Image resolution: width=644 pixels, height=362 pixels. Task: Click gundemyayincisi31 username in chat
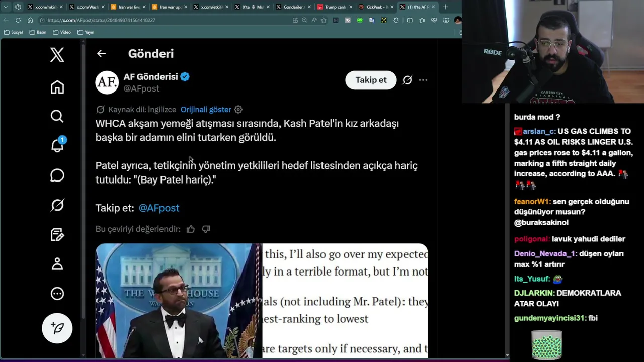click(x=549, y=318)
